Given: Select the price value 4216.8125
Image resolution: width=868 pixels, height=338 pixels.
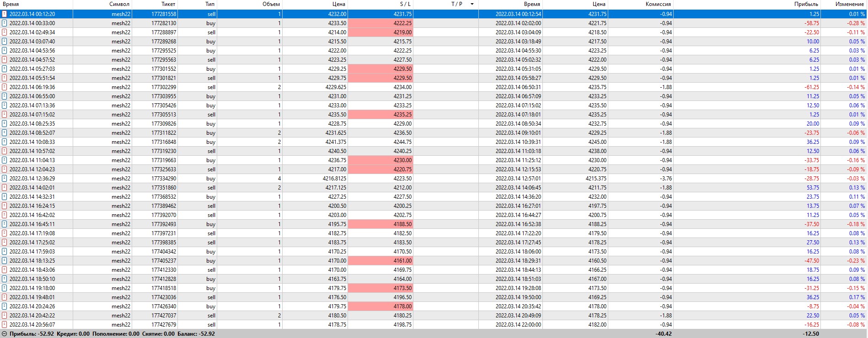Looking at the screenshot, I should pyautogui.click(x=334, y=179).
